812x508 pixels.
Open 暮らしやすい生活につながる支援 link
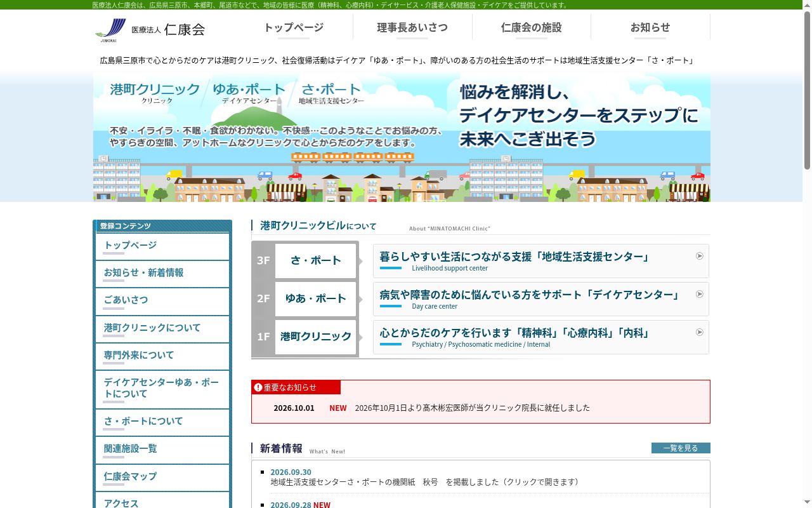540,261
